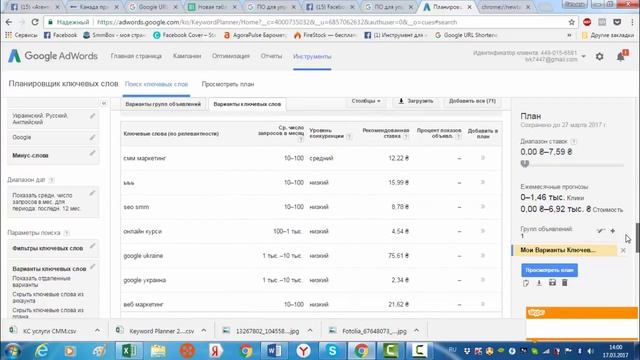Download the plan via the arrow icon under Просмотреть план

pos(539,283)
